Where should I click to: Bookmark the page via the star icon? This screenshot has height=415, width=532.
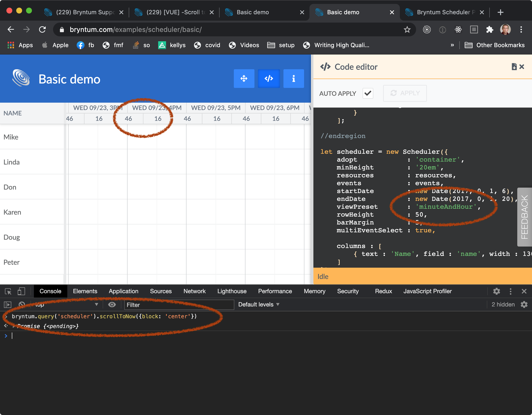tap(407, 29)
